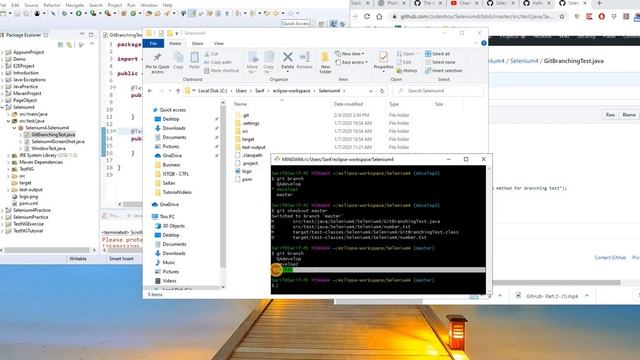The height and width of the screenshot is (360, 640).
Task: Click the Copy icon in Explorer ribbon
Action: tap(178, 58)
